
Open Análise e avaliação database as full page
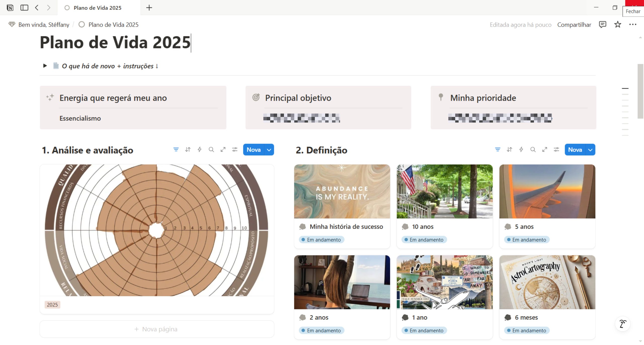(x=223, y=150)
